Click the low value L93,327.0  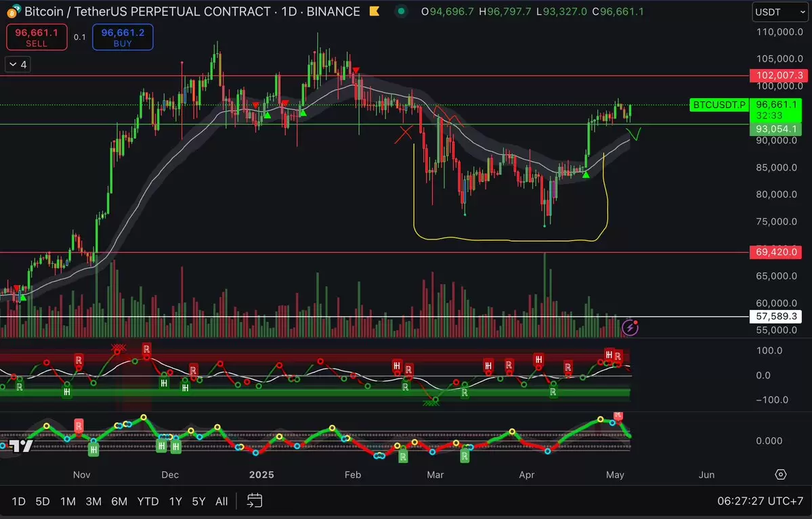tap(561, 12)
